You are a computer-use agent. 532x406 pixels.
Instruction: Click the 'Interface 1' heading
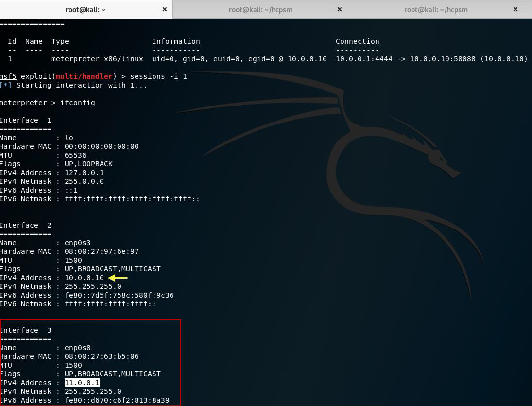[25, 120]
